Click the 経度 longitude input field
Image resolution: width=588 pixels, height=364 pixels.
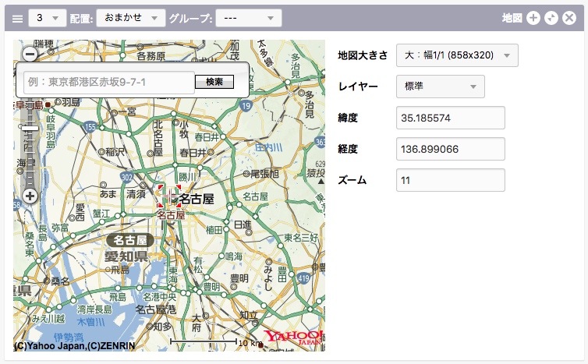coord(451,149)
